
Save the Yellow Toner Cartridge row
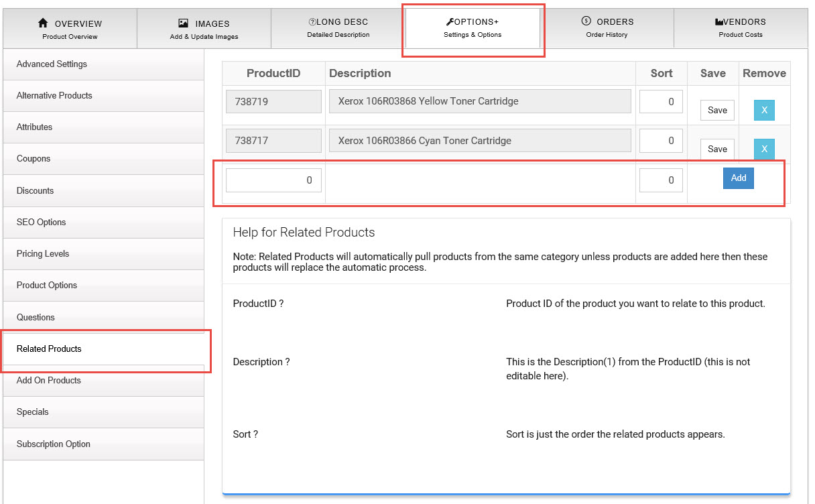[717, 111]
